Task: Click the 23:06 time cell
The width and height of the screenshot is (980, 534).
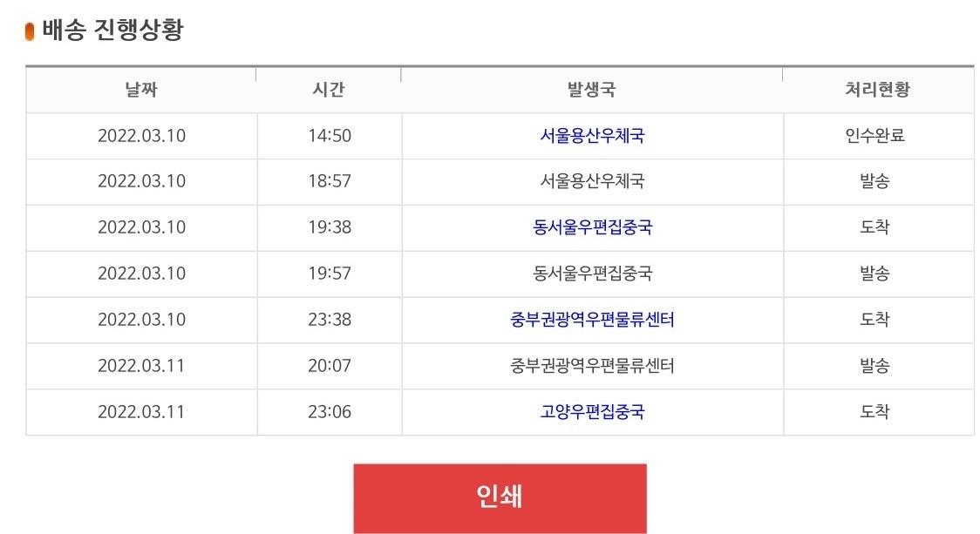Action: (330, 411)
